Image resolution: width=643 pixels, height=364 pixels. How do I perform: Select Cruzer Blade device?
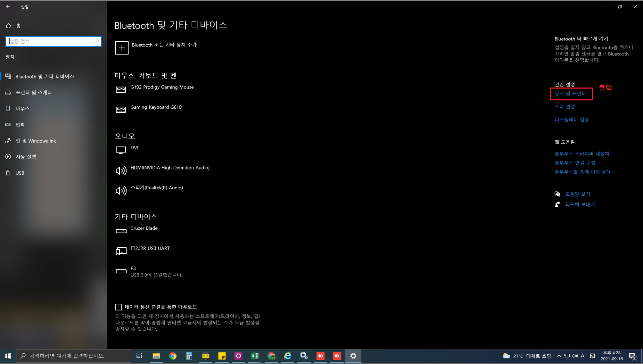[x=144, y=228]
